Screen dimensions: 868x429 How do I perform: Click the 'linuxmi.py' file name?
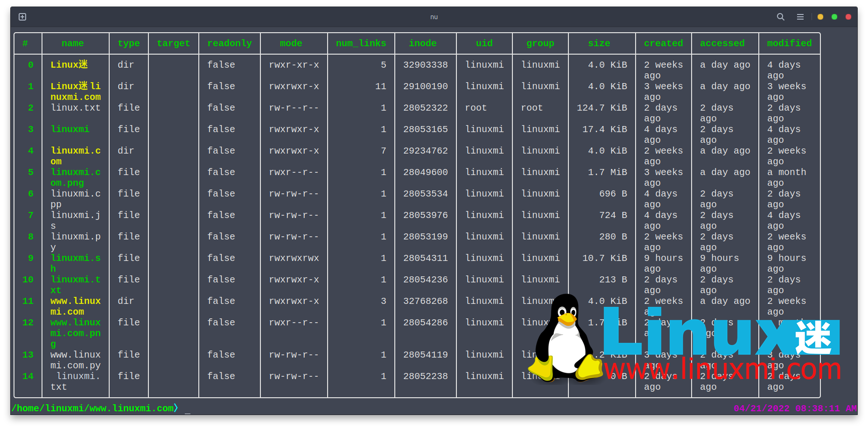[x=76, y=242]
